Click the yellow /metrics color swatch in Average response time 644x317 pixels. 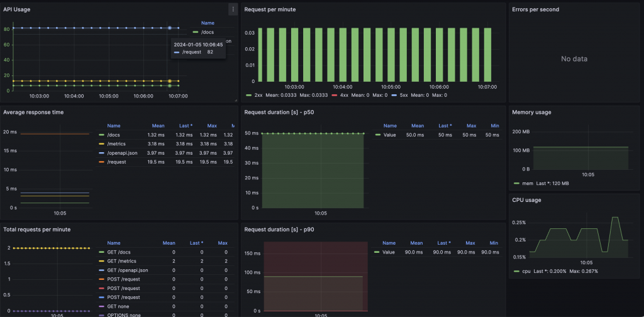101,143
